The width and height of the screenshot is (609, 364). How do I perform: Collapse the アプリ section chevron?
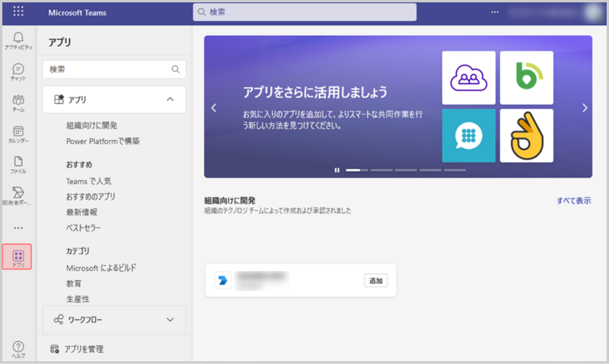tap(170, 99)
